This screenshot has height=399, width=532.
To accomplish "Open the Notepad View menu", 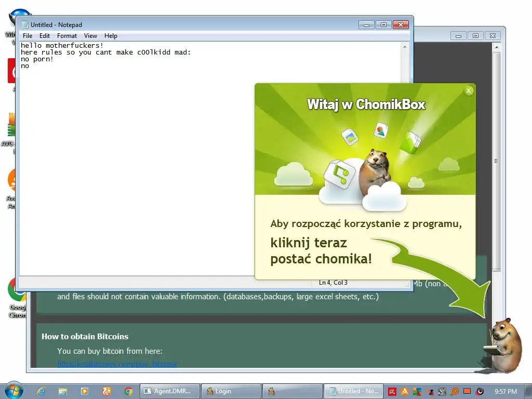I will point(90,36).
